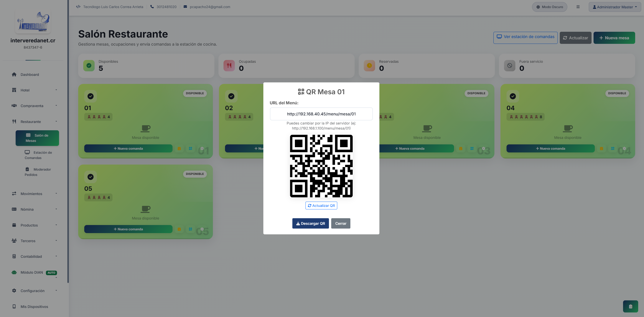Image resolution: width=644 pixels, height=317 pixels.
Task: Click the URL del Menú input field
Action: point(321,114)
